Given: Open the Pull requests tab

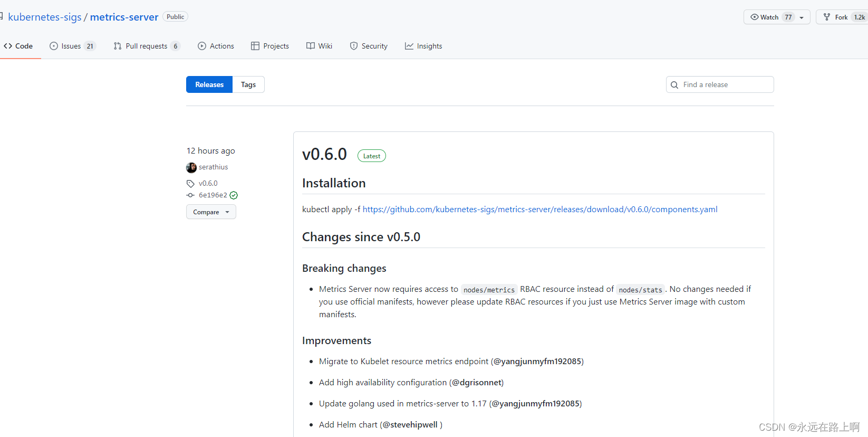Looking at the screenshot, I should (x=147, y=46).
